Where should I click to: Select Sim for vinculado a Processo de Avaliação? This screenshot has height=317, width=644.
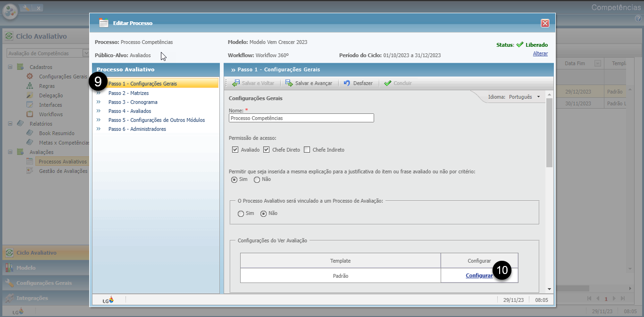241,214
